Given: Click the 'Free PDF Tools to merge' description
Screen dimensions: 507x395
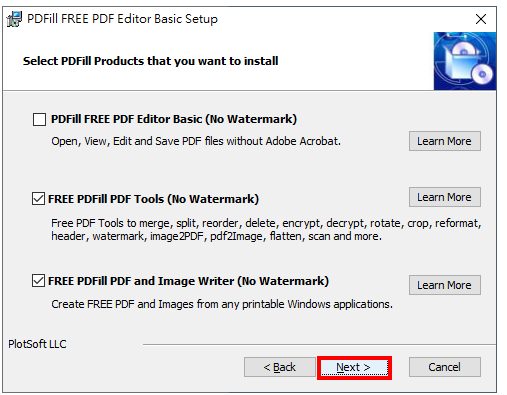Looking at the screenshot, I should click(x=266, y=230).
